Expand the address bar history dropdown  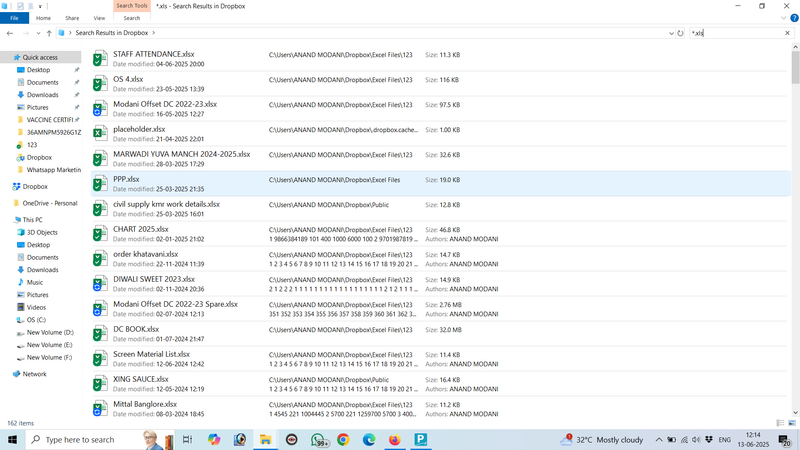(x=671, y=33)
